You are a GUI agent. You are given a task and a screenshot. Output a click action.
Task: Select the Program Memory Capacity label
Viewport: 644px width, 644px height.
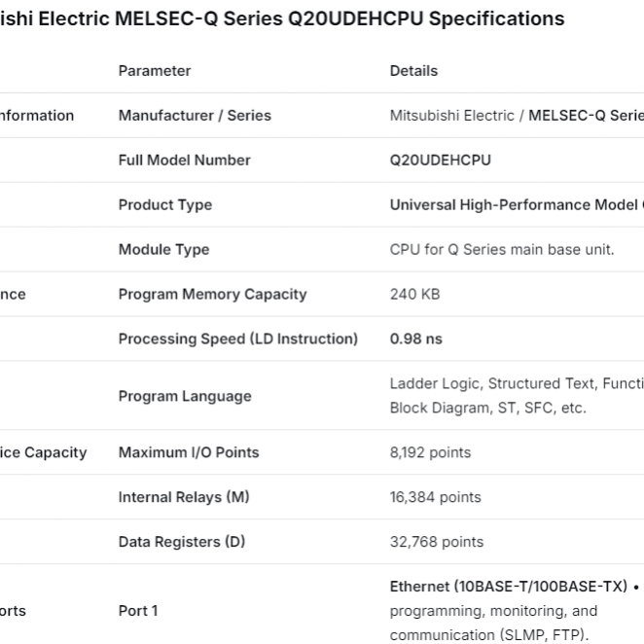(x=212, y=295)
